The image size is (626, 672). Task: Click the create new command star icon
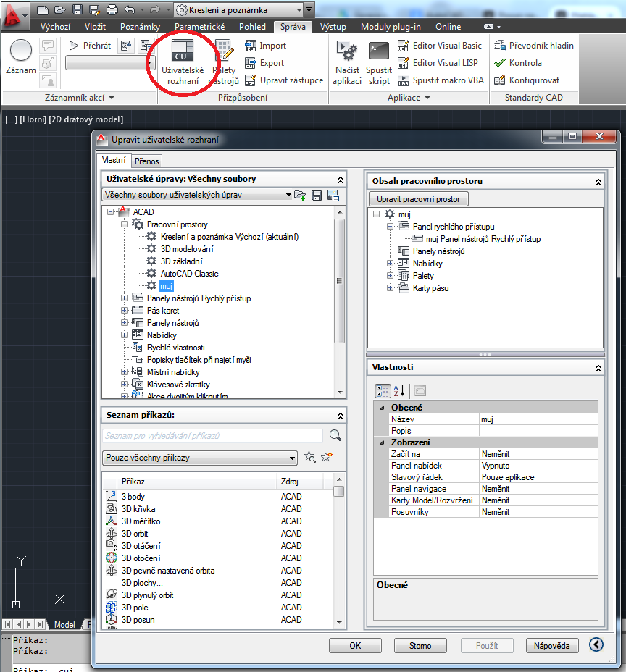click(327, 457)
